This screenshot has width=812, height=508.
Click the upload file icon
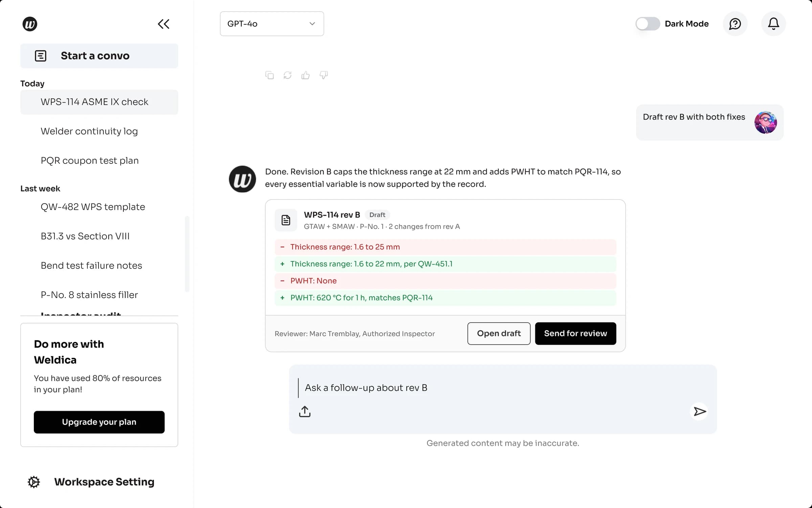click(x=304, y=411)
